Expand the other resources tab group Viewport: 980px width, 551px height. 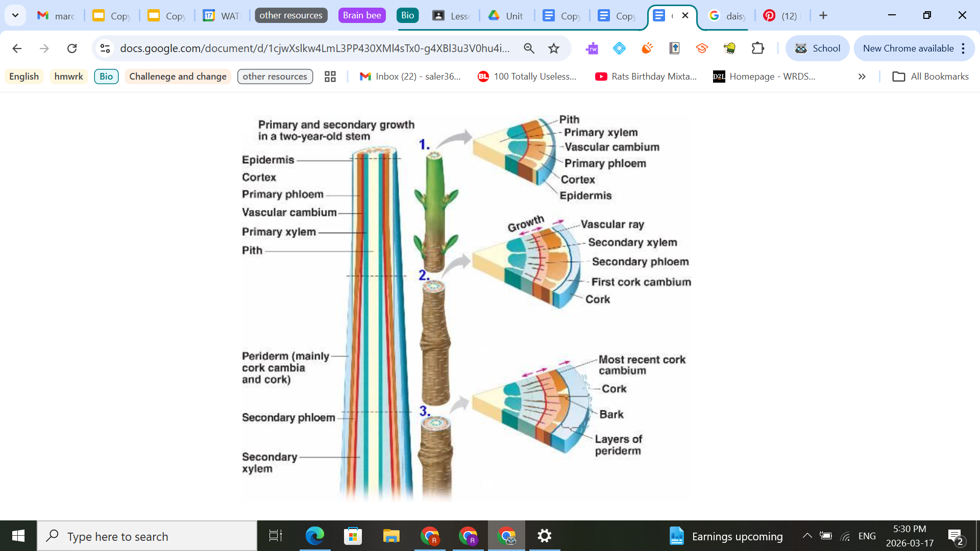pyautogui.click(x=291, y=15)
